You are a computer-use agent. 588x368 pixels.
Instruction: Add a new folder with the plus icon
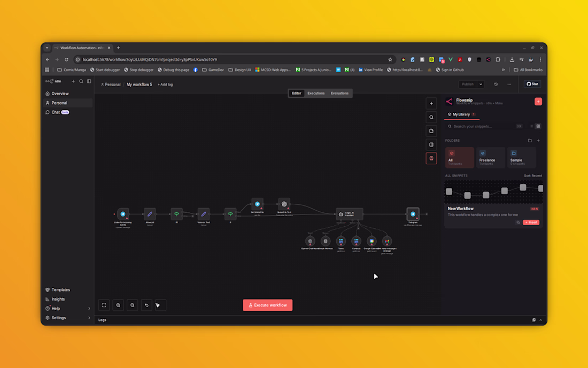(538, 141)
